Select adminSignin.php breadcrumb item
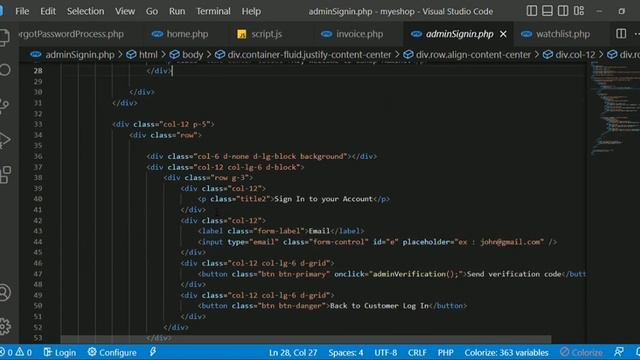 [x=72, y=54]
